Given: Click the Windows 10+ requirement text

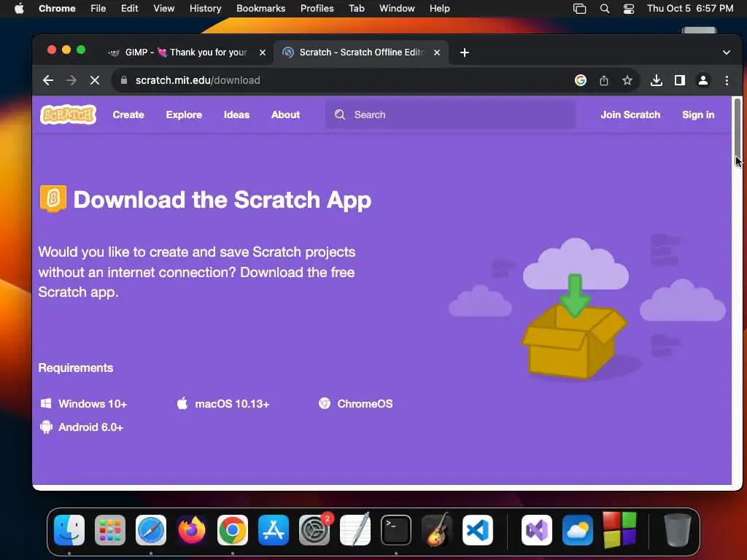Looking at the screenshot, I should point(93,404).
